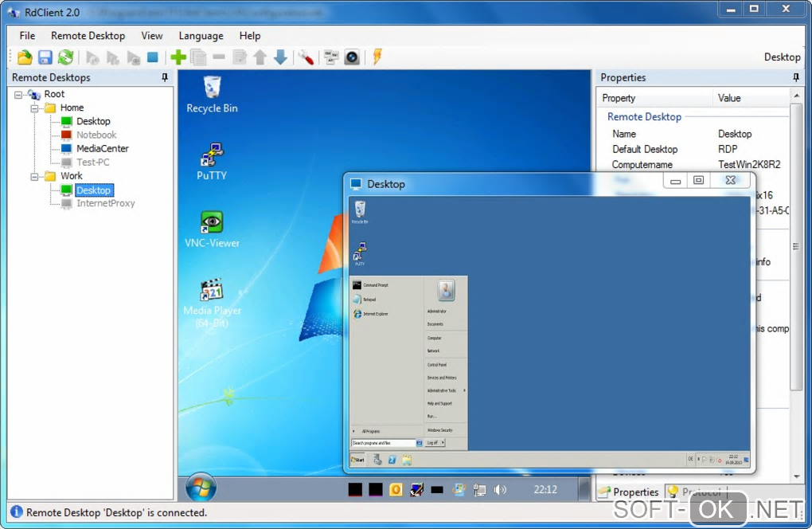Viewport: 812px width, 529px height.
Task: Click the camera screenshot toolbar icon
Action: [x=352, y=57]
